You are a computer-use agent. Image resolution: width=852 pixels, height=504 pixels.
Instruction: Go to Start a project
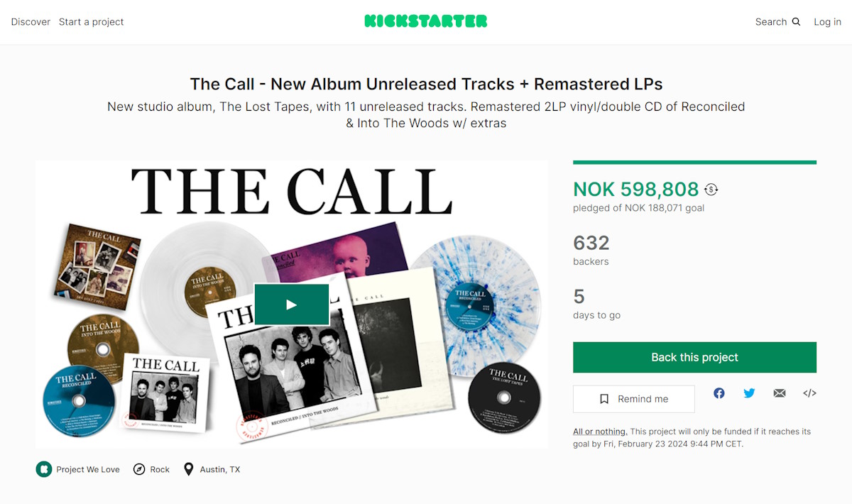pos(91,22)
